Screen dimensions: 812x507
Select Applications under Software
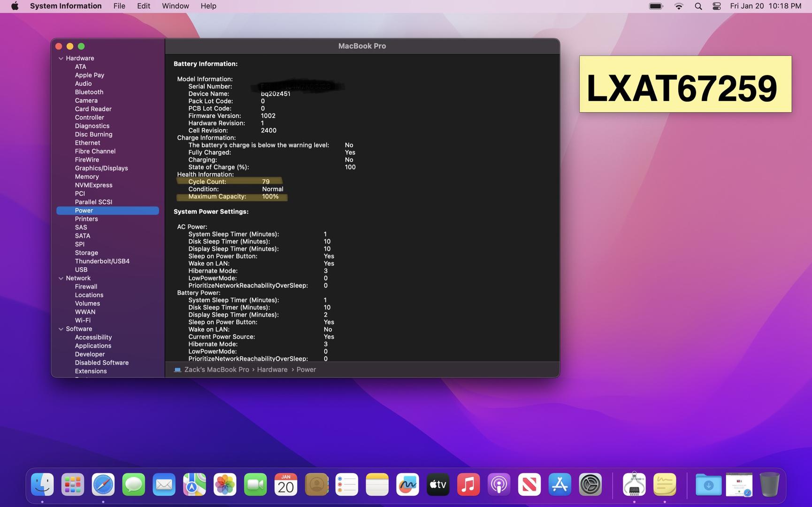coord(93,346)
